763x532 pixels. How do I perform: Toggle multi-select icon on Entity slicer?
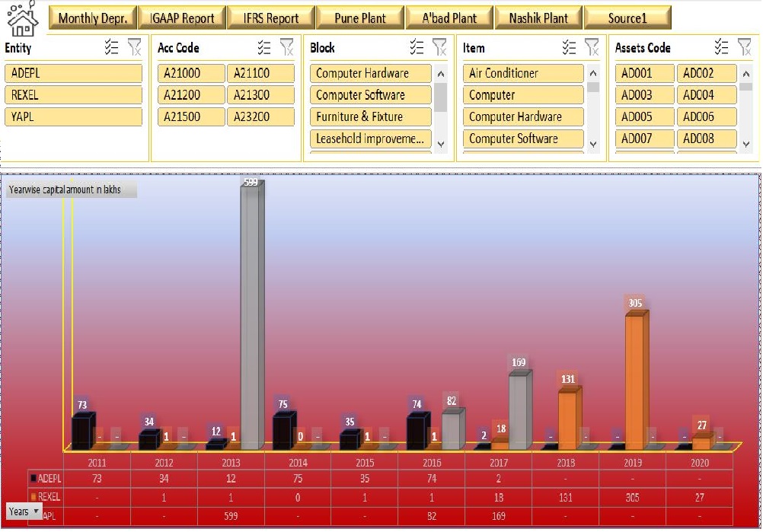pos(111,47)
